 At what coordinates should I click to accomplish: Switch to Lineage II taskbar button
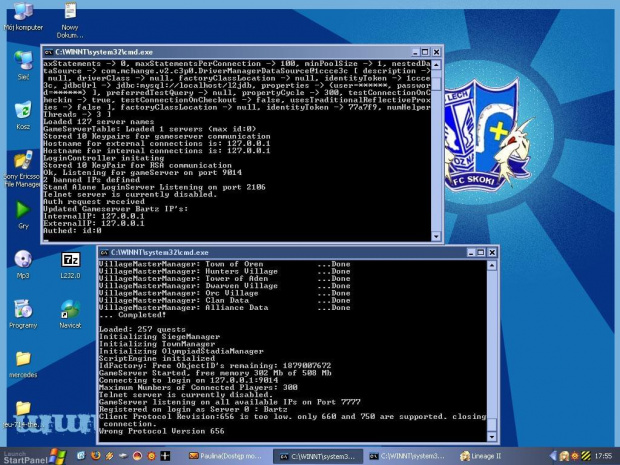(x=481, y=456)
